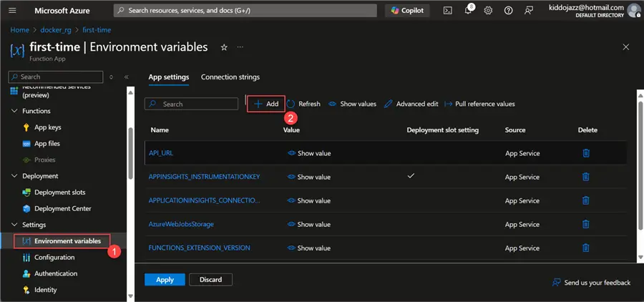Toggle Show values for all settings
This screenshot has width=644, height=302.
click(352, 104)
